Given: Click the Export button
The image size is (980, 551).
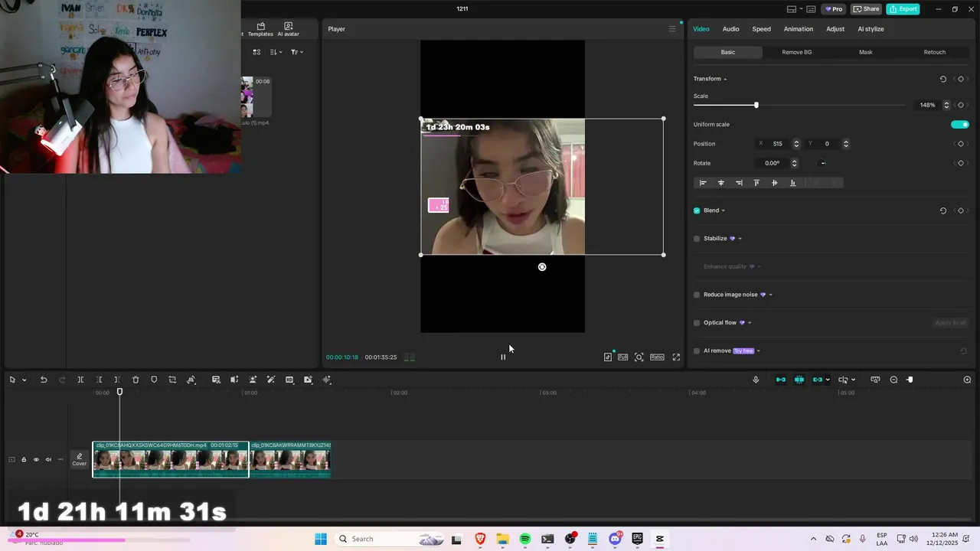Looking at the screenshot, I should [903, 9].
